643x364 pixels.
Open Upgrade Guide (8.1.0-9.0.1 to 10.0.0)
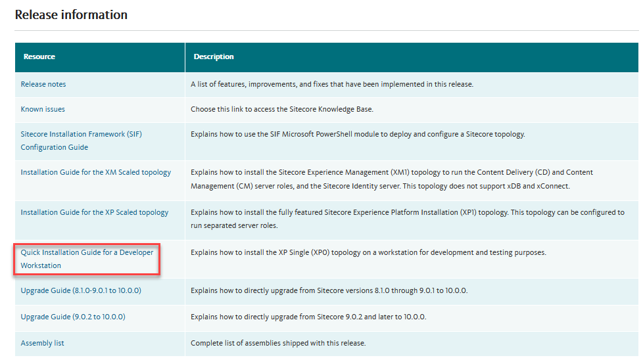click(x=81, y=290)
